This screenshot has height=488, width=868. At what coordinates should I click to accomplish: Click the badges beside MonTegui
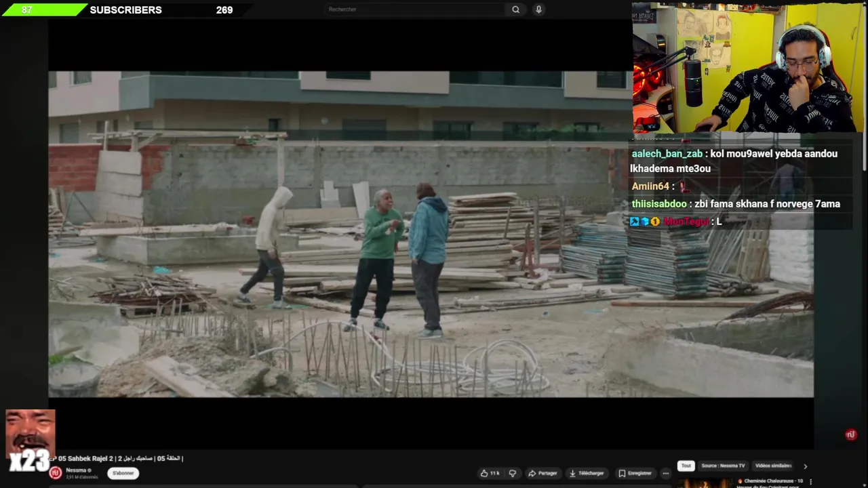645,222
